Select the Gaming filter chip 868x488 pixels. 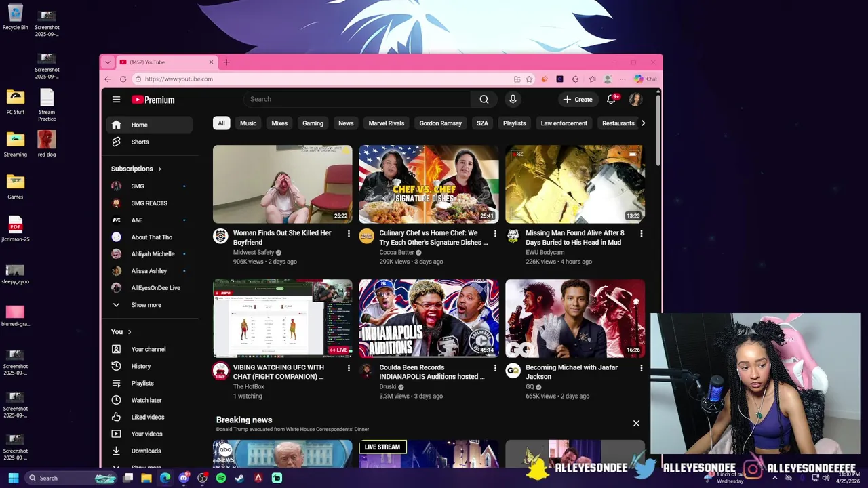click(x=313, y=123)
